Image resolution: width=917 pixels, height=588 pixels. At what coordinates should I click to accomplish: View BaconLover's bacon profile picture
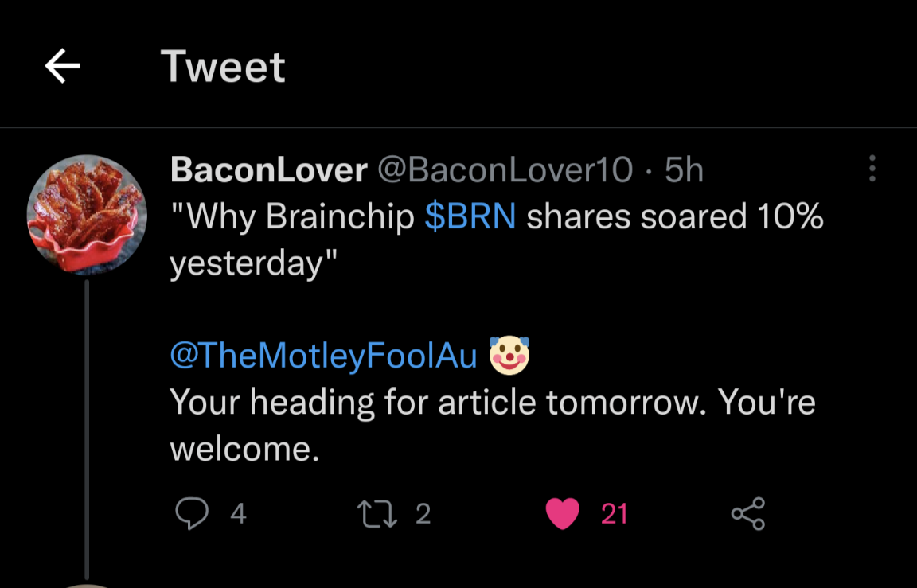tap(87, 215)
